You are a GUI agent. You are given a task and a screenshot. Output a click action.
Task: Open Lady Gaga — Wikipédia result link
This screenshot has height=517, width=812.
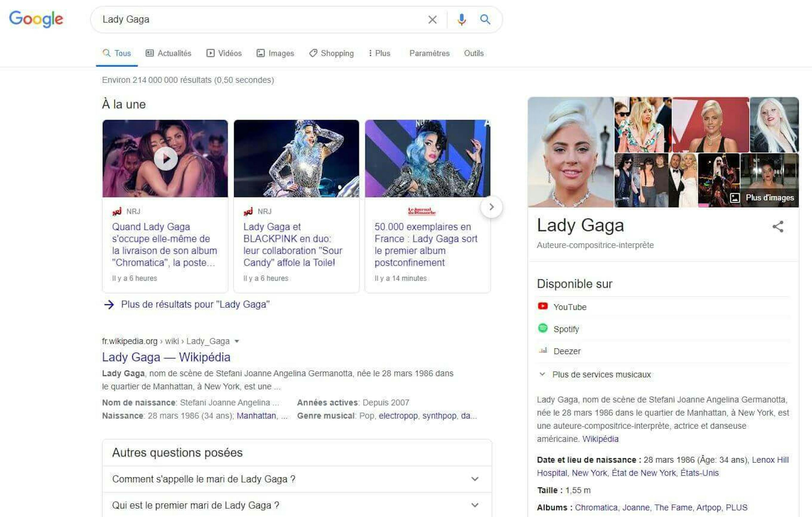click(x=166, y=357)
